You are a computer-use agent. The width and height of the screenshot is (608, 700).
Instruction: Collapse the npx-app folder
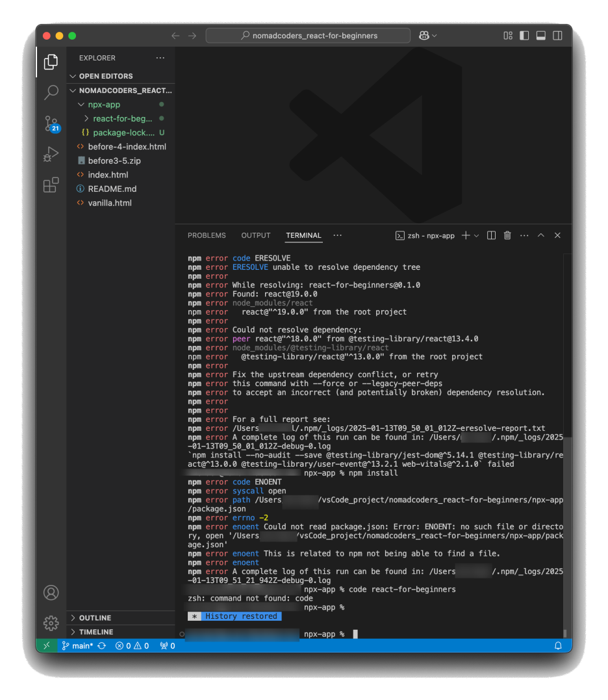[120, 105]
